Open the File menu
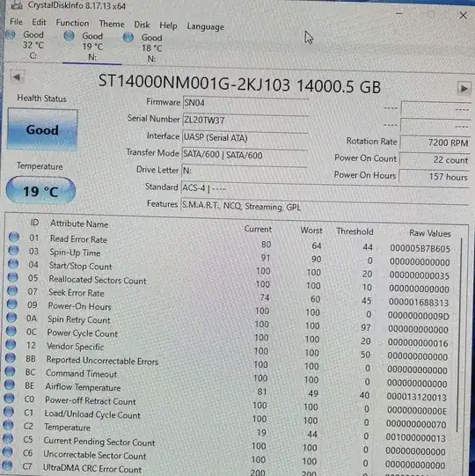475x476 pixels. pyautogui.click(x=16, y=22)
